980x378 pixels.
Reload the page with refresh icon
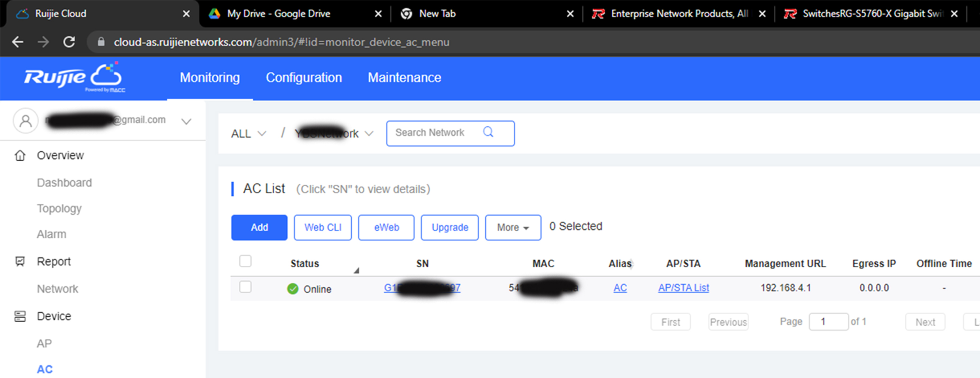point(70,42)
